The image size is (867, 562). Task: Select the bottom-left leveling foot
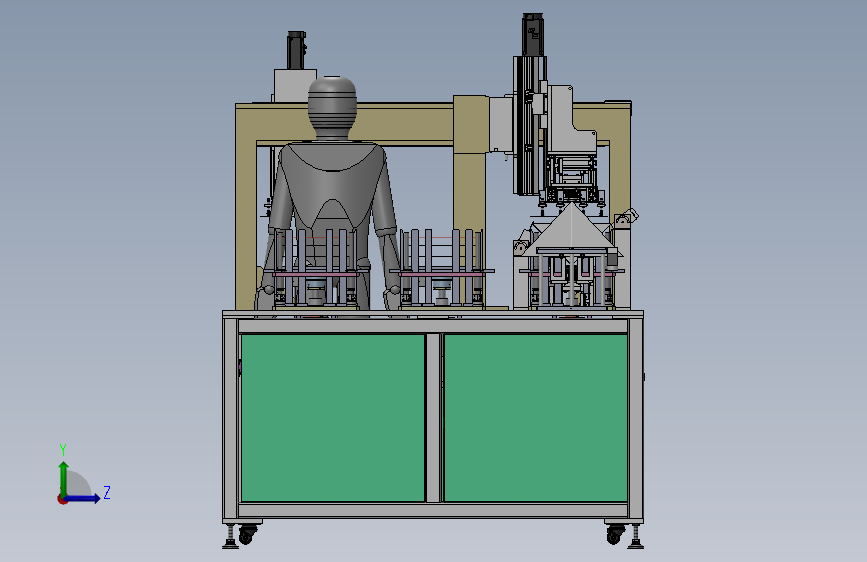230,537
